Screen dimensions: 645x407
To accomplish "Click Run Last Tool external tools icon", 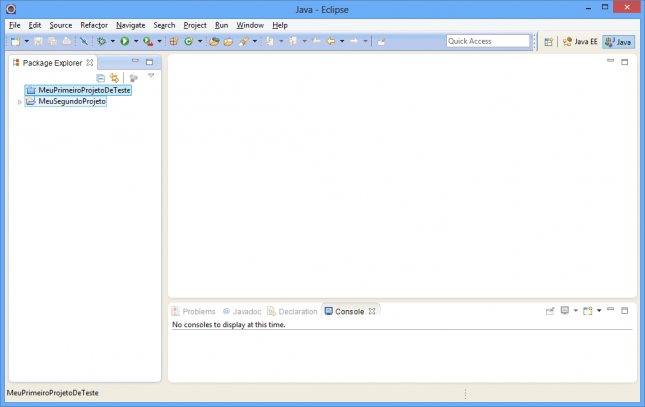I will click(148, 41).
